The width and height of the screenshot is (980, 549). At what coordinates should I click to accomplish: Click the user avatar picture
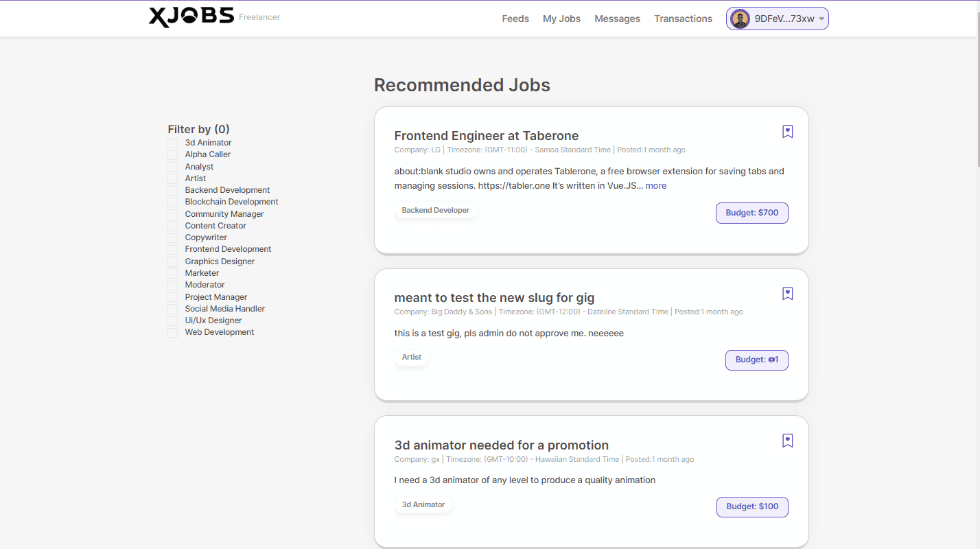[740, 19]
